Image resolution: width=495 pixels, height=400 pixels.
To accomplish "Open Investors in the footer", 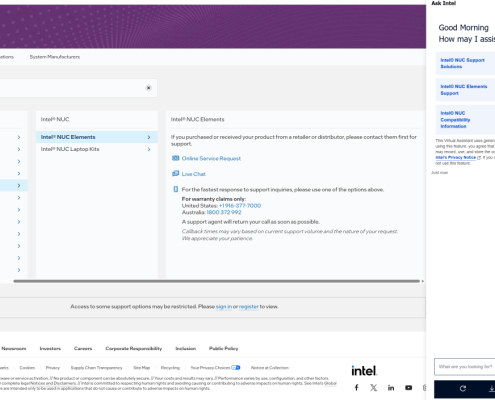I will point(50,349).
